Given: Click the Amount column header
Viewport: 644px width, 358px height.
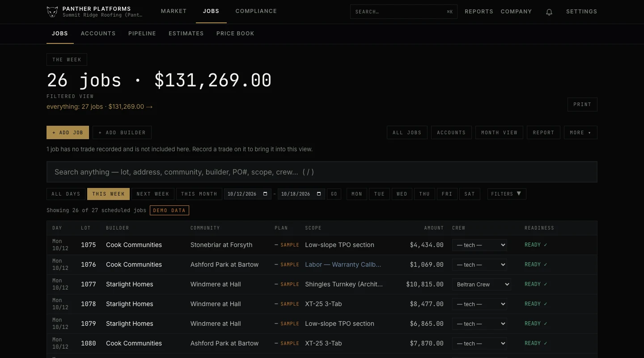Looking at the screenshot, I should pyautogui.click(x=434, y=228).
